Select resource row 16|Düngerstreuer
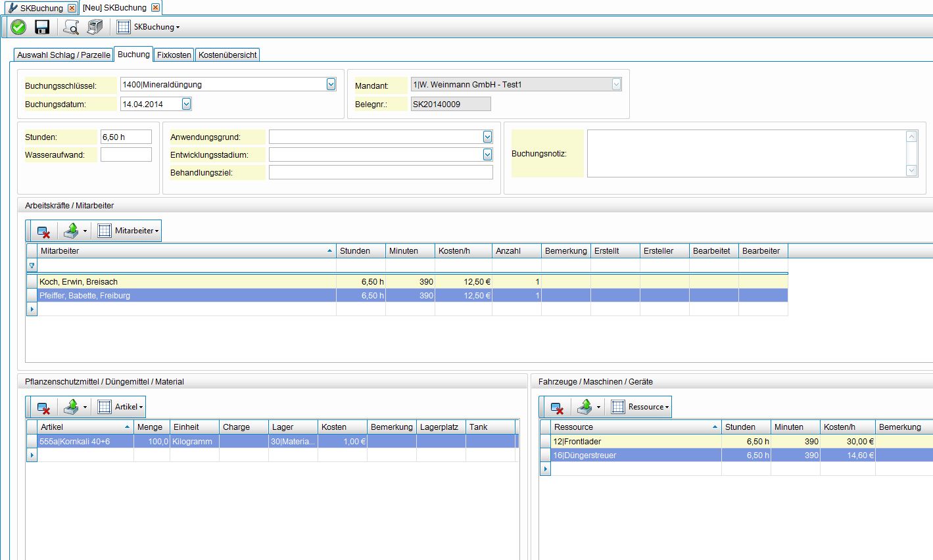Image resolution: width=933 pixels, height=560 pixels. pyautogui.click(x=736, y=455)
